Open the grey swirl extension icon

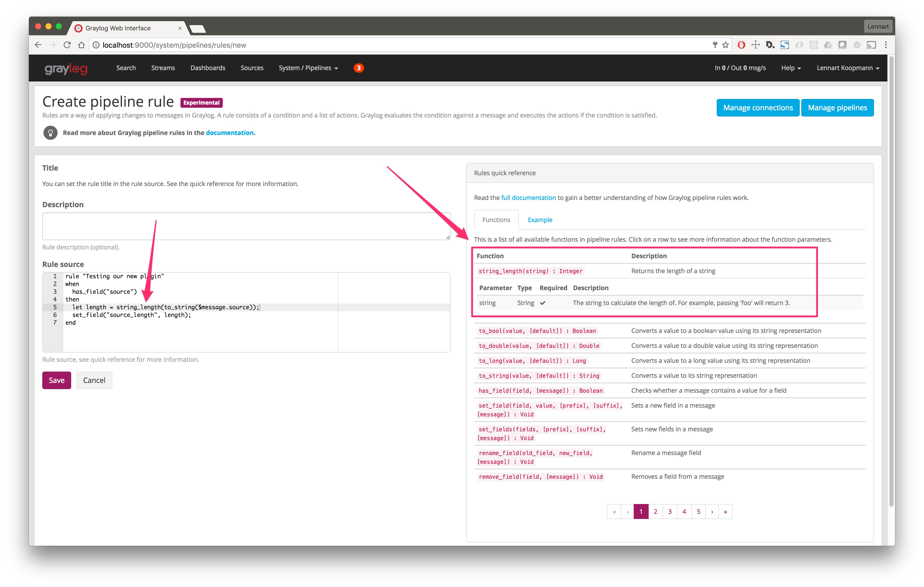coord(799,45)
